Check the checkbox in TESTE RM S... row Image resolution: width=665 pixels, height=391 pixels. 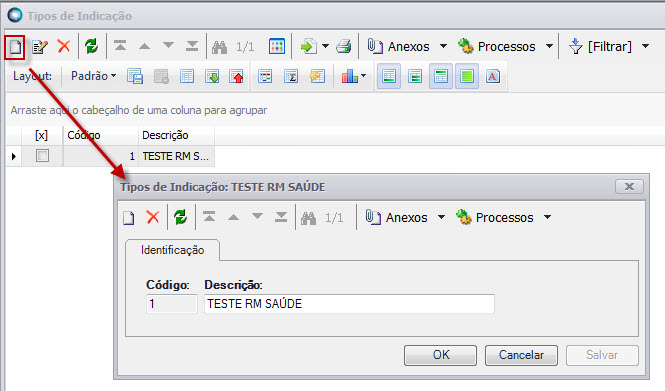(42, 156)
